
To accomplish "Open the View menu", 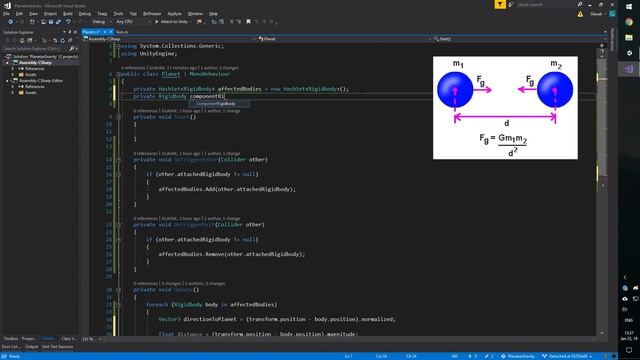I will click(33, 14).
